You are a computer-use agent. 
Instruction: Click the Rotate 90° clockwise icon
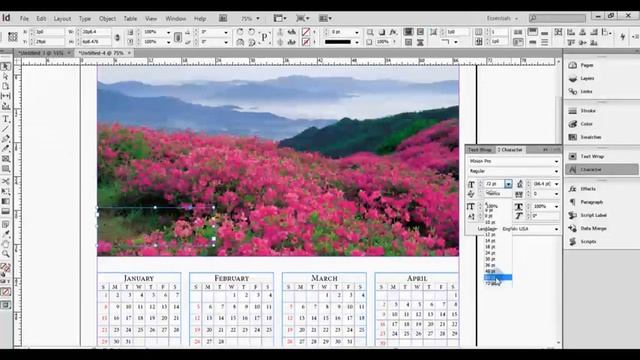coord(240,32)
